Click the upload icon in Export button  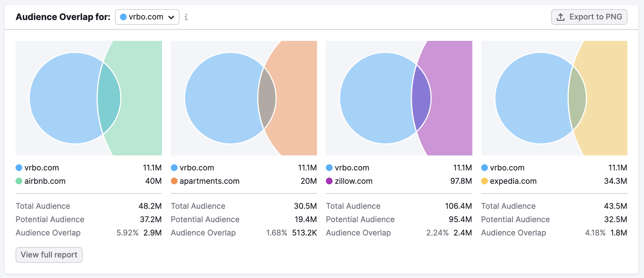click(x=561, y=17)
